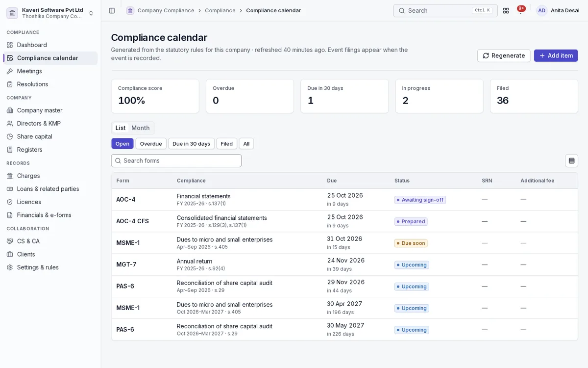This screenshot has height=368, width=588.
Task: Open Directors & KMP people icon
Action: (x=10, y=124)
